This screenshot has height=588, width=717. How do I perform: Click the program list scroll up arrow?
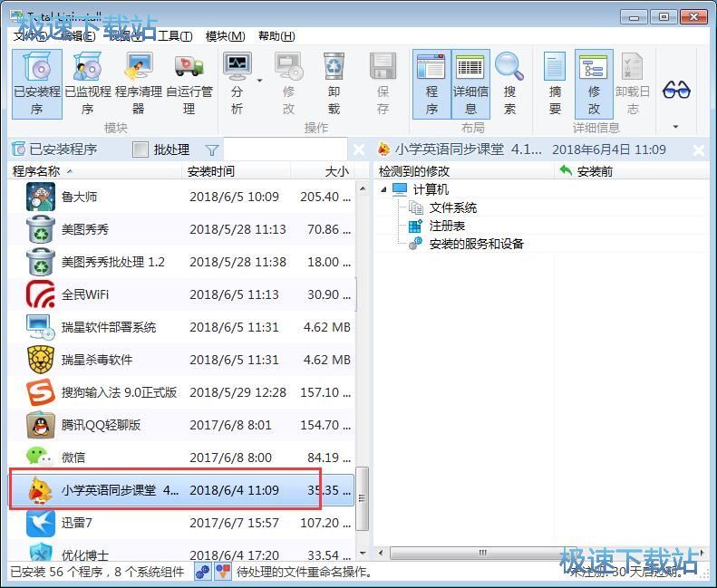click(363, 188)
